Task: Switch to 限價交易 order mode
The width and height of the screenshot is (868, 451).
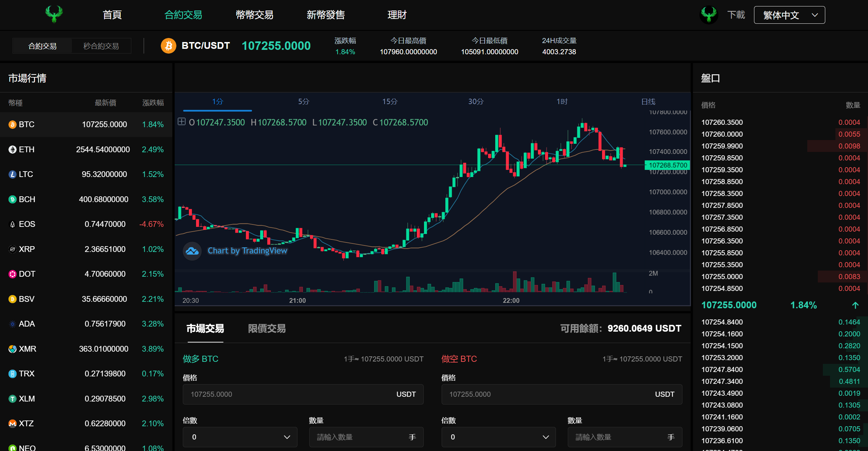Action: coord(267,328)
